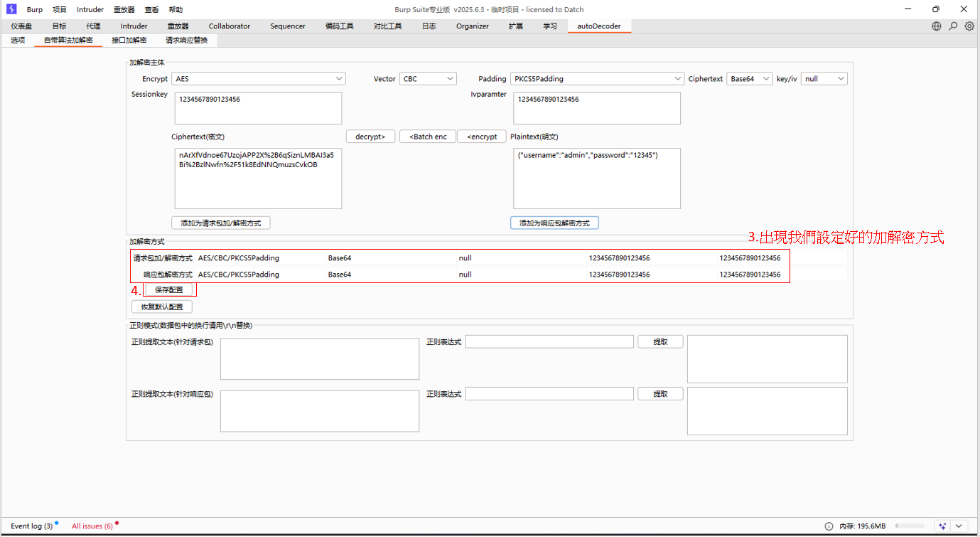Switch to the 仪表盘 tab

pyautogui.click(x=21, y=26)
